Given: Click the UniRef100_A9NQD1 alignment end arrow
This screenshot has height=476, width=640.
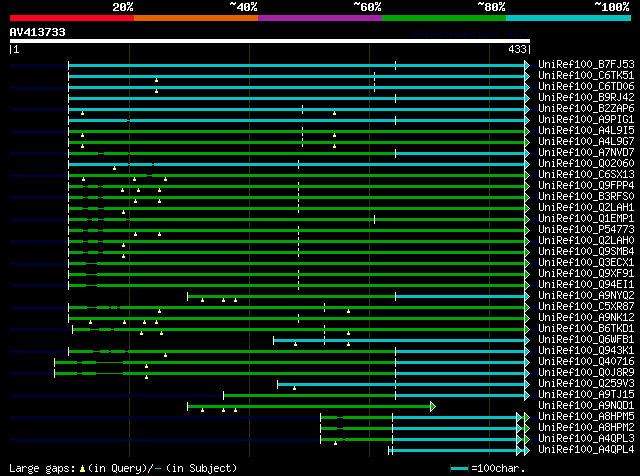Looking at the screenshot, I should pos(433,406).
